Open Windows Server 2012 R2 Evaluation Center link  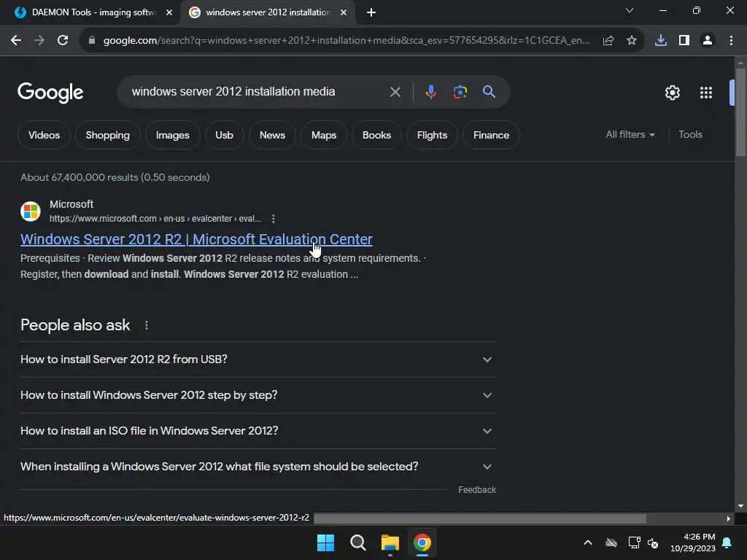196,239
